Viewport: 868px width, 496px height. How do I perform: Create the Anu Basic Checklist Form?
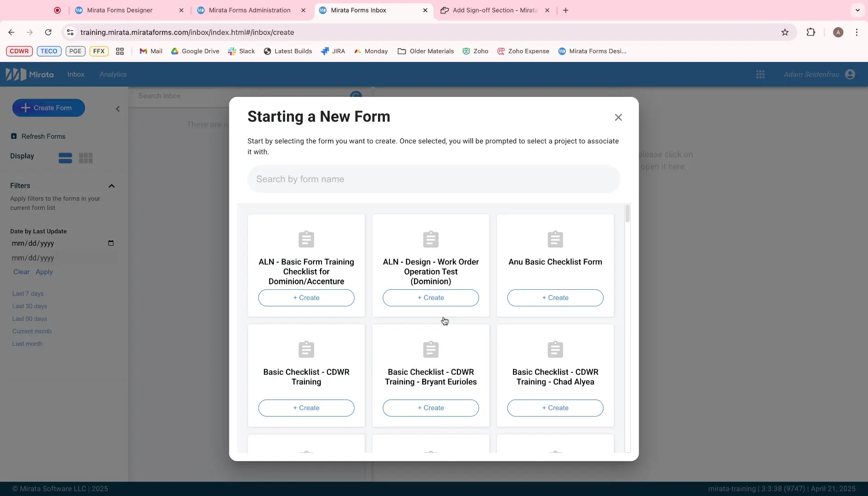(x=555, y=298)
